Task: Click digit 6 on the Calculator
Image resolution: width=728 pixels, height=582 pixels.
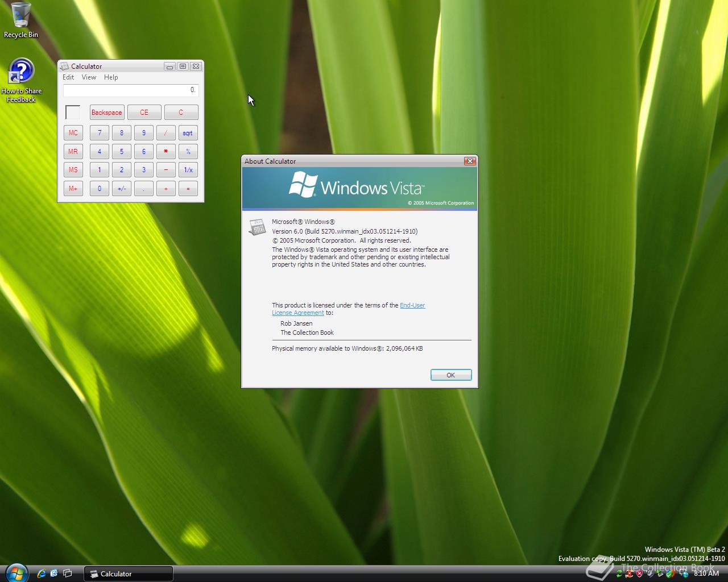Action: (x=144, y=152)
